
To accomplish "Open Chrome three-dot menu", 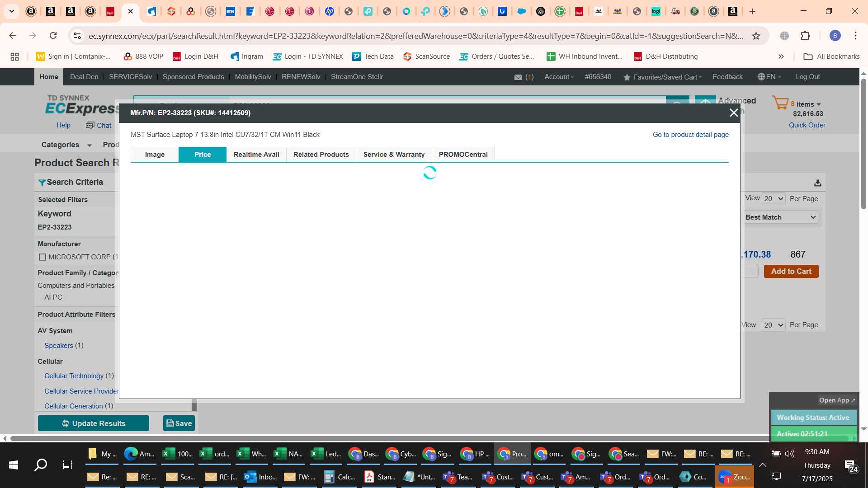I will click(855, 36).
